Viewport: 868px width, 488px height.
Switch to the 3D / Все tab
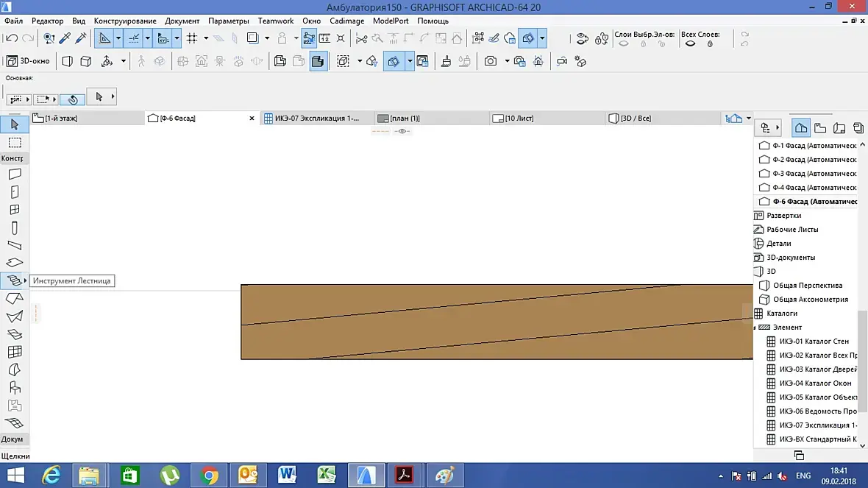pos(636,118)
